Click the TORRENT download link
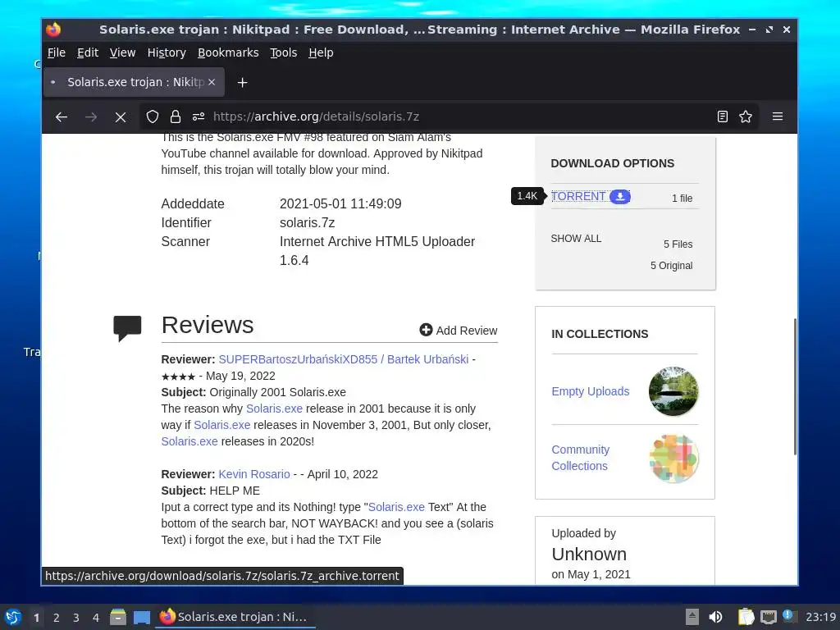Viewport: 840px width, 630px height. coord(578,197)
